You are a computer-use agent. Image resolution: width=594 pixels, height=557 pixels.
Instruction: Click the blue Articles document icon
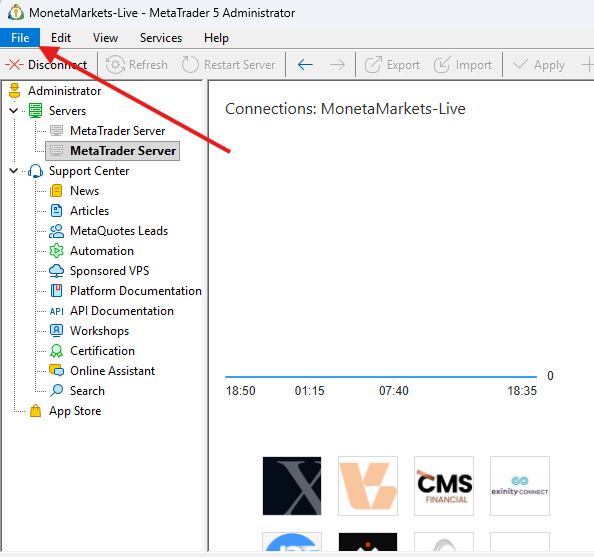coord(56,211)
